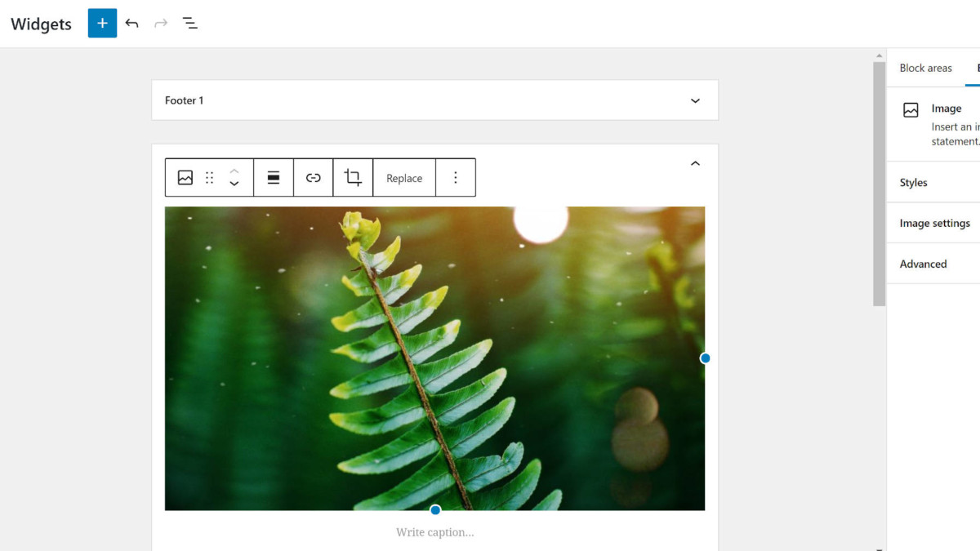Click the Write caption field
The image size is (980, 551).
tap(434, 532)
